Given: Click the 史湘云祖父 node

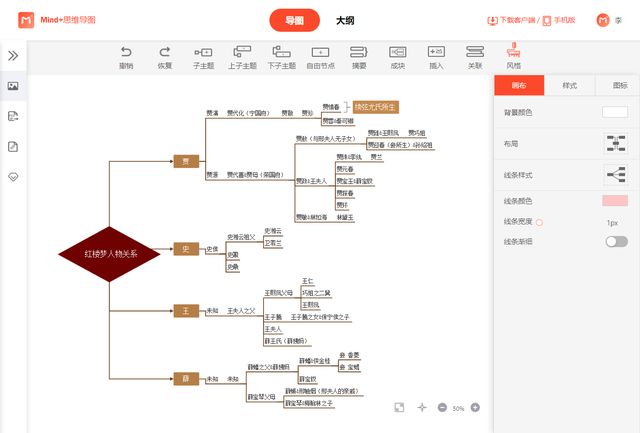Looking at the screenshot, I should click(x=241, y=237).
